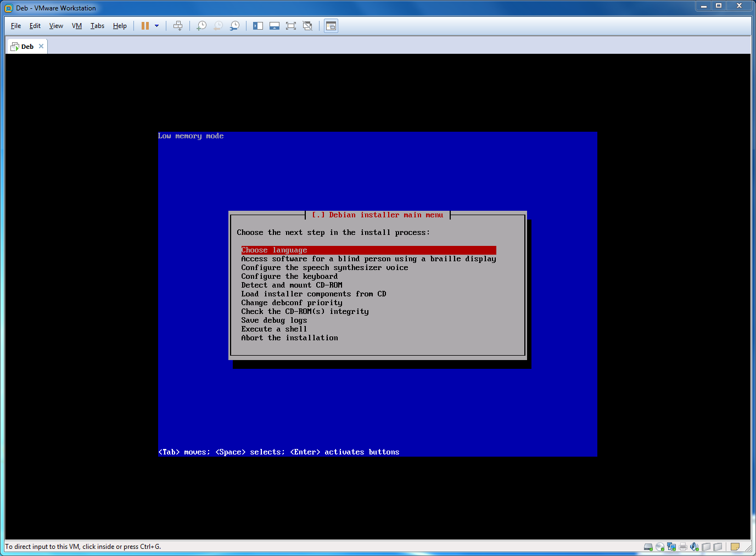Click the 'Low memory mode' label
Screen dimensions: 756x556
191,136
